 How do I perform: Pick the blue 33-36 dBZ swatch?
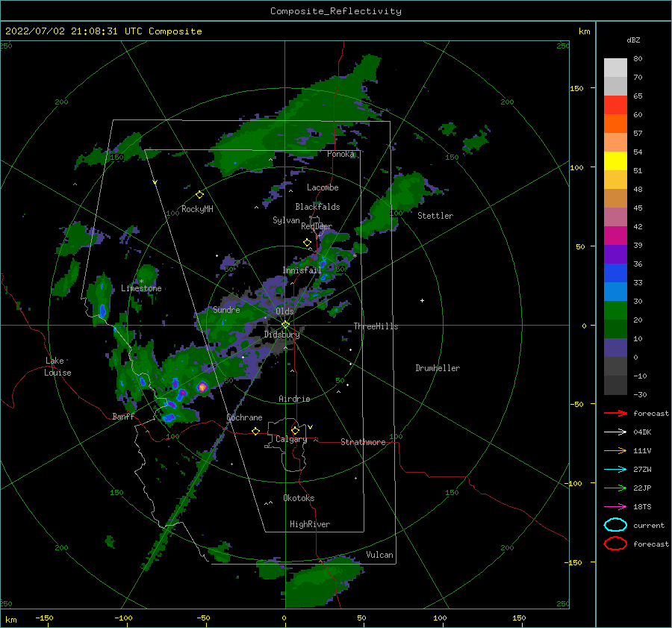(x=615, y=273)
